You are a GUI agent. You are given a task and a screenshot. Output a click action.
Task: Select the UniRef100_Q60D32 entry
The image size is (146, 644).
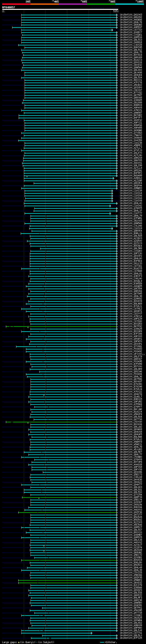tap(131, 583)
